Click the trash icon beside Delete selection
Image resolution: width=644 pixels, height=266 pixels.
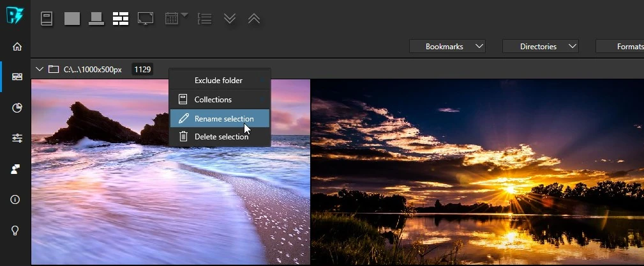pyautogui.click(x=183, y=137)
